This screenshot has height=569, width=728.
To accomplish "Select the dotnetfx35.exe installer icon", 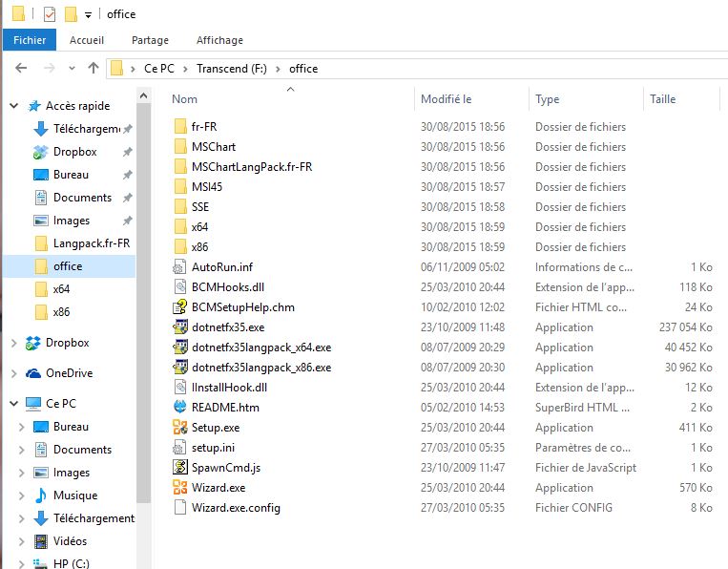I will pyautogui.click(x=181, y=327).
